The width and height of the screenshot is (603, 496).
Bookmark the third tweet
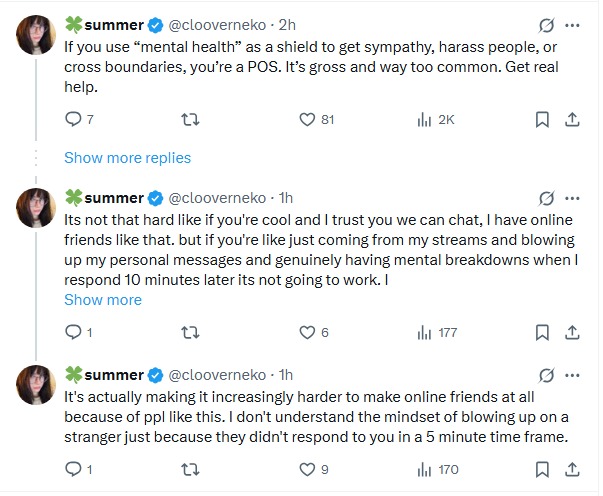tap(542, 468)
